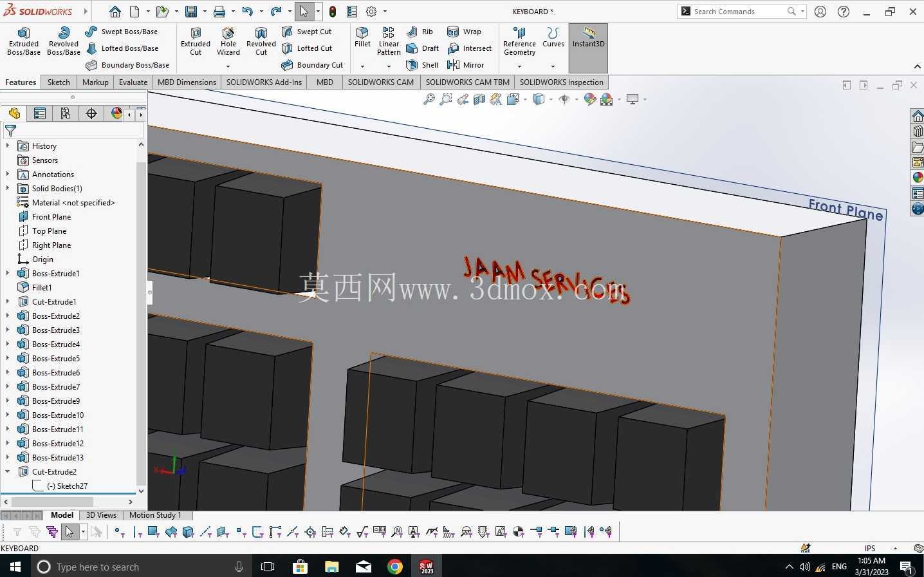The width and height of the screenshot is (924, 577).
Task: Click the Rebuild traffic light icon
Action: pyautogui.click(x=333, y=12)
